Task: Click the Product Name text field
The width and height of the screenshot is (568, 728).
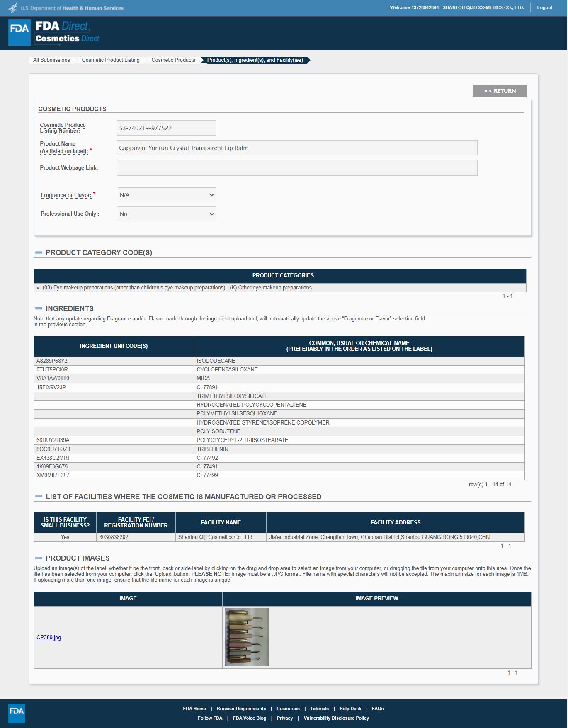Action: coord(297,148)
